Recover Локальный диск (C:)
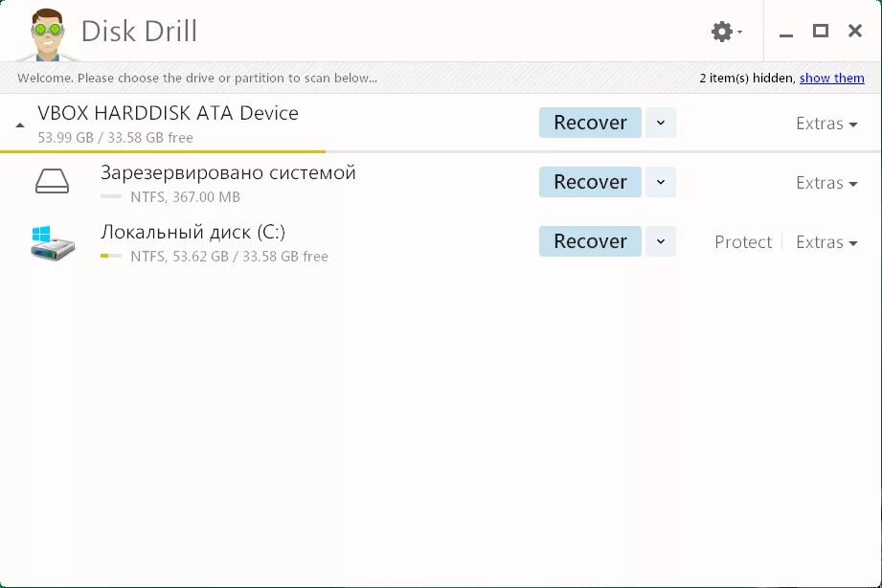Image resolution: width=882 pixels, height=588 pixels. 590,241
